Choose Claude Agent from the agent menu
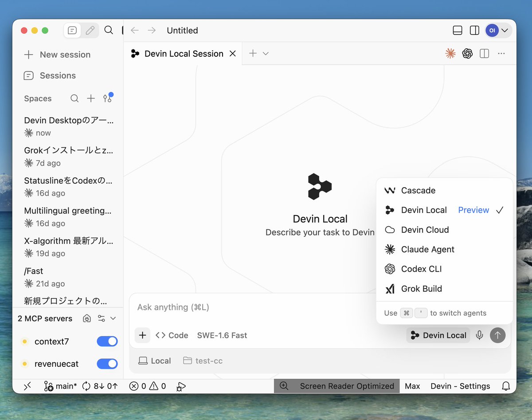532x420 pixels. (444, 249)
